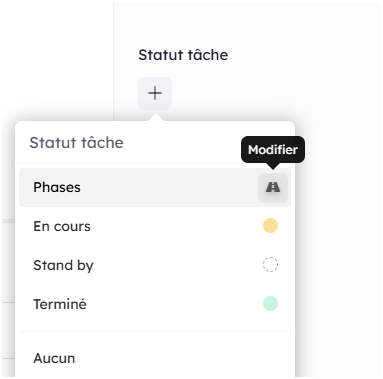This screenshot has height=379, width=383.
Task: Click the popup arrow pointer below plus button
Action: 155,117
